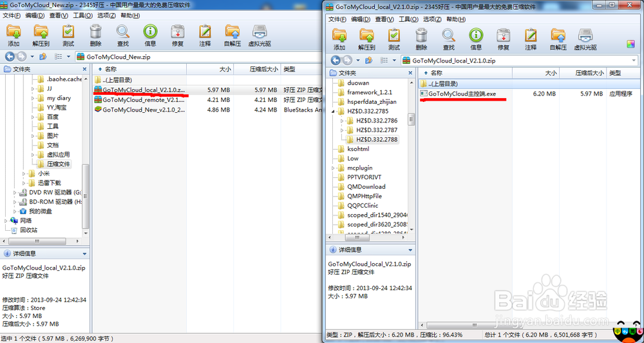The width and height of the screenshot is (644, 343).
Task: Expand DVD RW drive node
Action: (15, 193)
